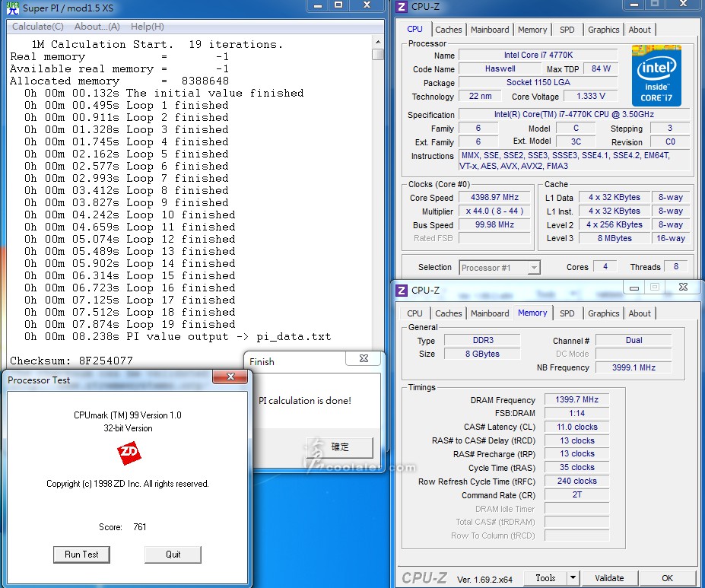The height and width of the screenshot is (588, 705).
Task: Click the Core Speed value 4398.97 MHz
Action: coord(494,197)
